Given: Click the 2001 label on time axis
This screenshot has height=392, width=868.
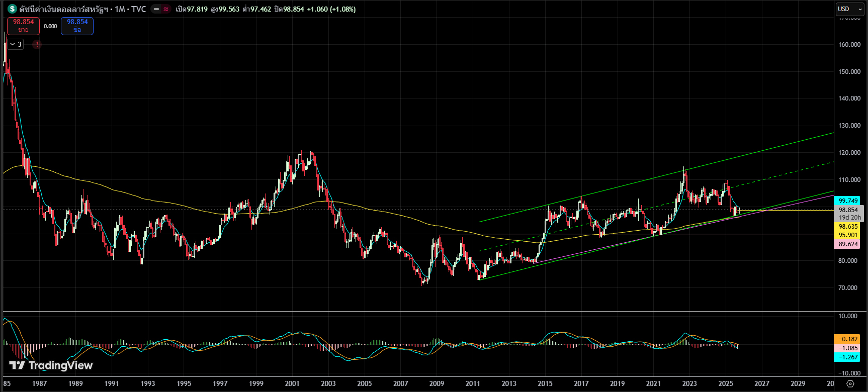Looking at the screenshot, I should (292, 383).
